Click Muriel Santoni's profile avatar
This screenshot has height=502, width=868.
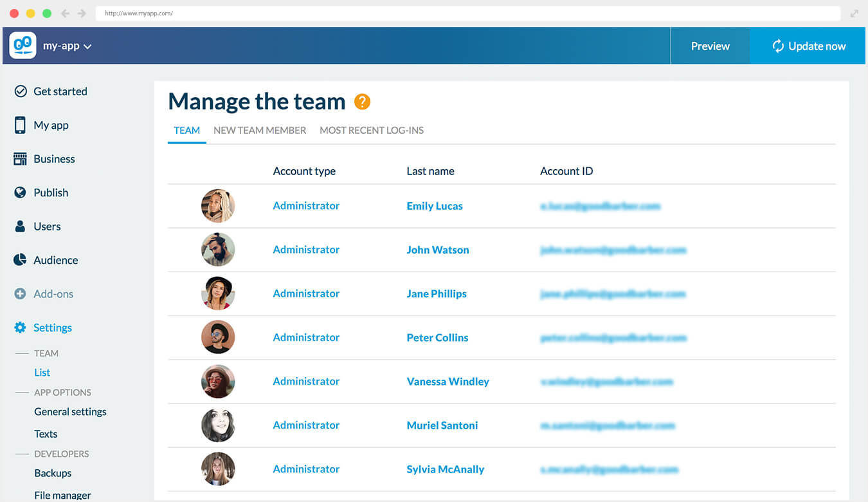point(218,425)
